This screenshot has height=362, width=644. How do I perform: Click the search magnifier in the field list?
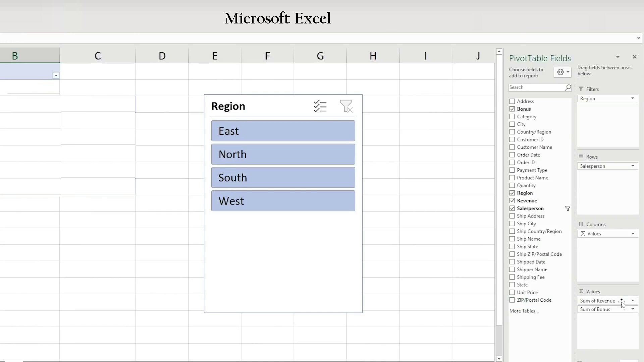pos(568,87)
